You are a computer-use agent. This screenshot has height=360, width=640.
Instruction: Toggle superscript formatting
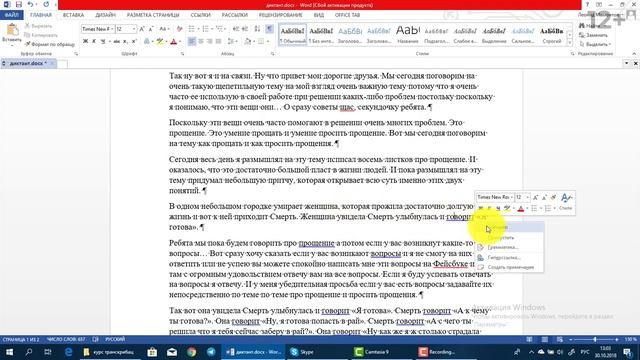pos(134,41)
